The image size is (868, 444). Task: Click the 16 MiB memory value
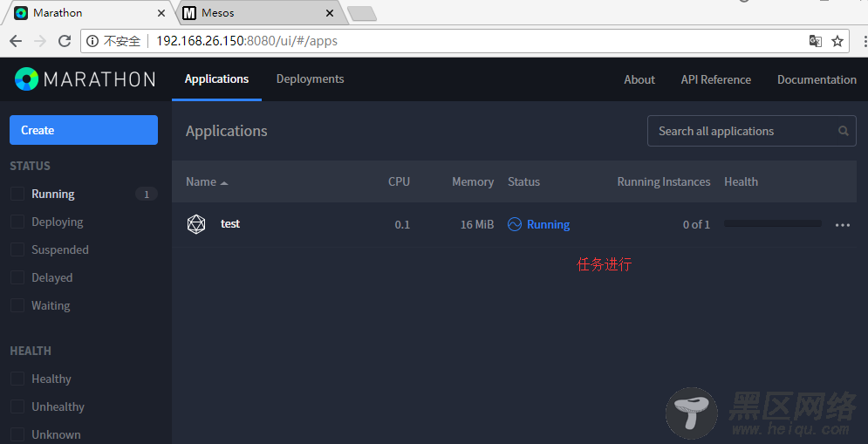tap(477, 225)
